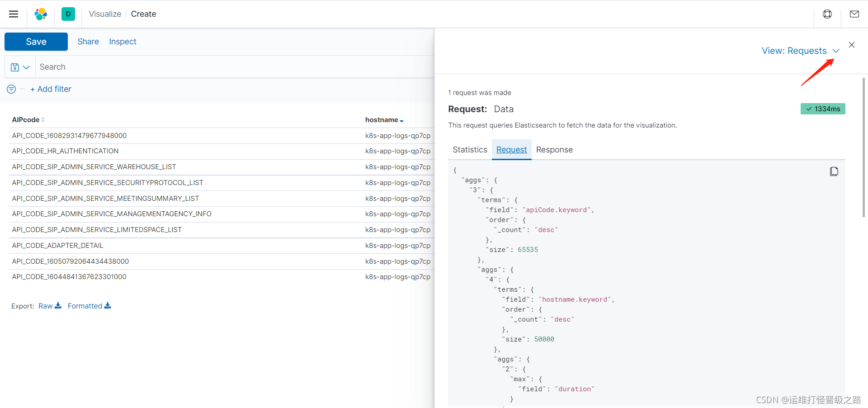Click hostname in the API_CODE_HR_AUTHENTICATION row

point(398,151)
